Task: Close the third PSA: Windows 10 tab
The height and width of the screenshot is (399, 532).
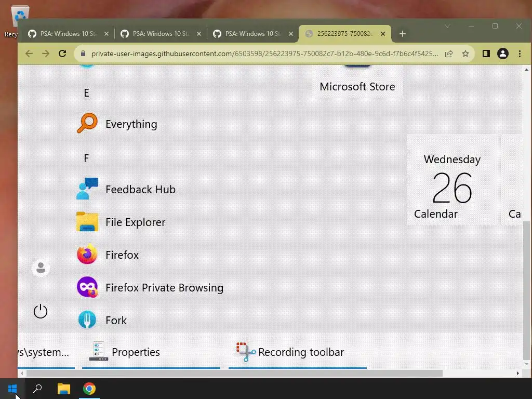Action: [x=291, y=34]
